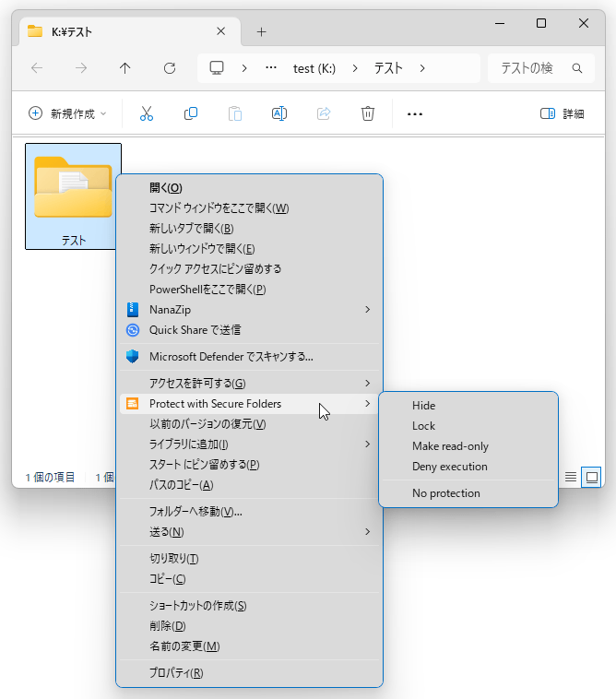616x699 pixels.
Task: Choose PowerShellをここで開く
Action: (249, 290)
